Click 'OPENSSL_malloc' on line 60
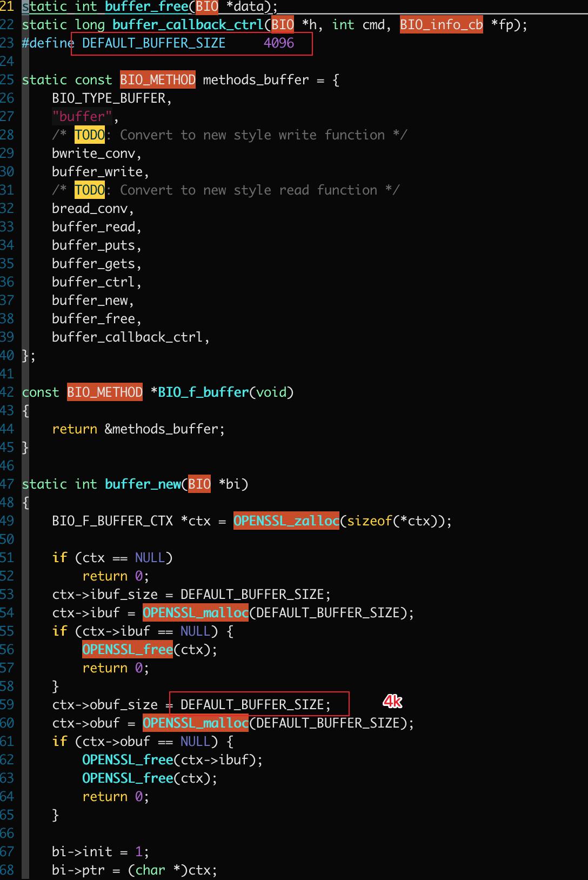 tap(196, 723)
